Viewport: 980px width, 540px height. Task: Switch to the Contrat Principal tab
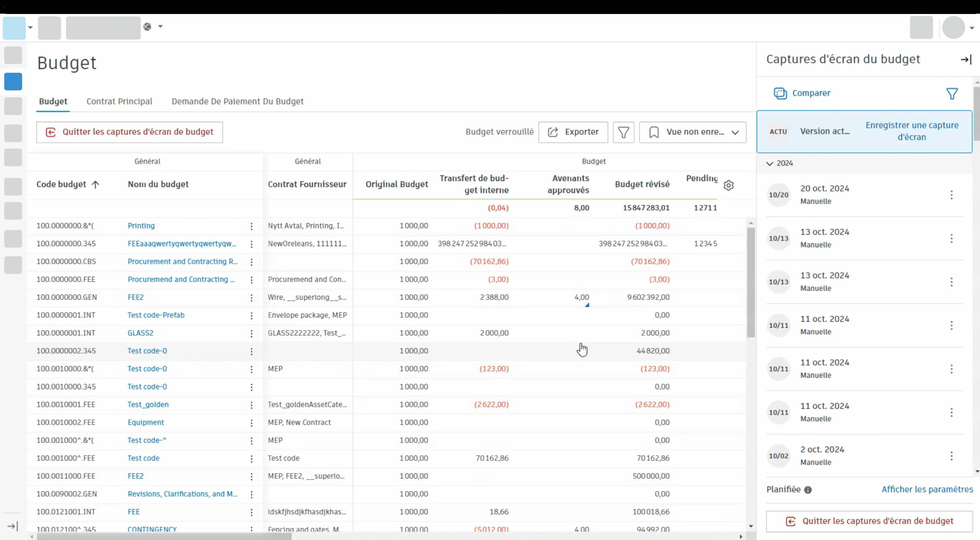(119, 101)
